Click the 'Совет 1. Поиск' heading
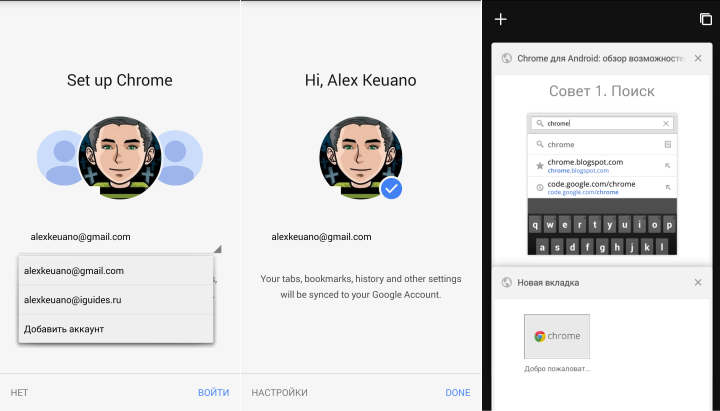 point(602,91)
